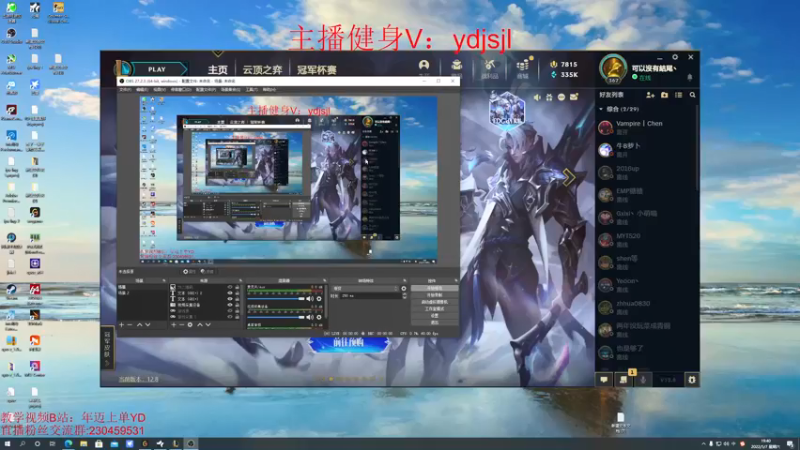The width and height of the screenshot is (800, 450).
Task: Open settings gear of second mixer channel
Action: click(319, 317)
